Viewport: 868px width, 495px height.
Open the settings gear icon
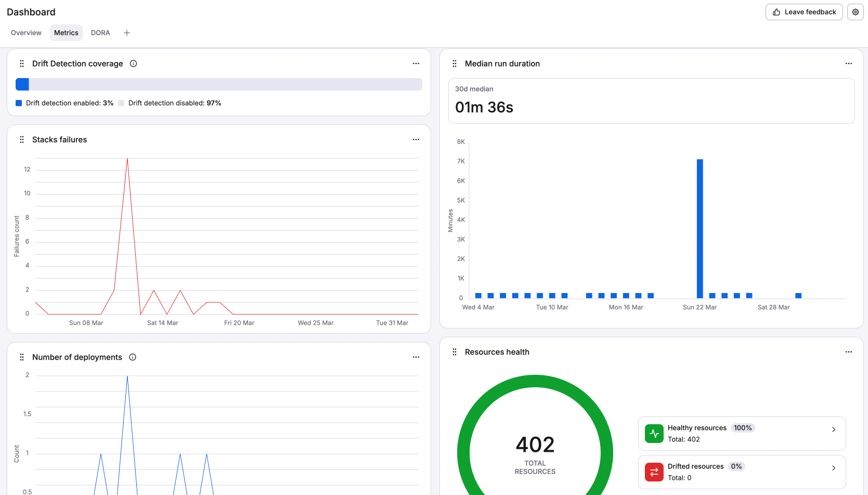[x=856, y=11]
